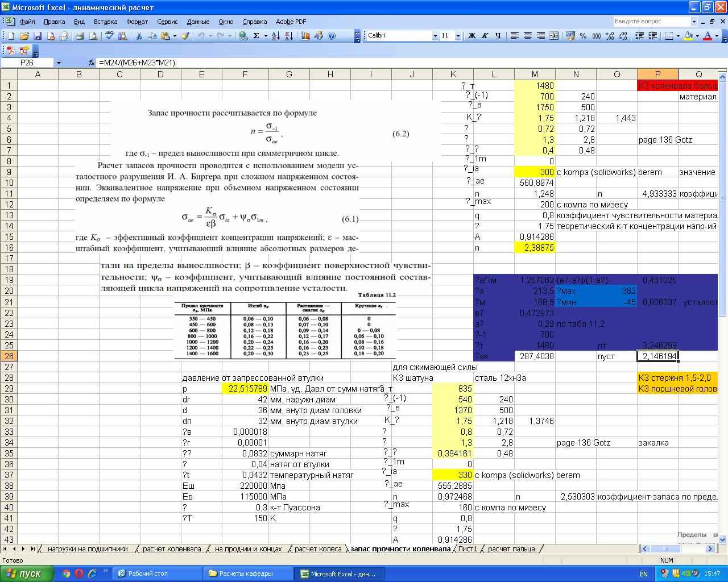Switch to the 'расчет пальца' sheet tab

click(511, 548)
